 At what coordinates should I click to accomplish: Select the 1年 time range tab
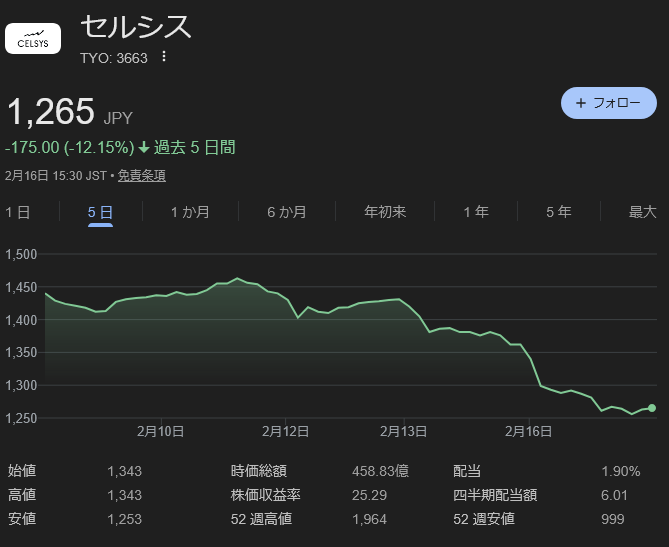pos(476,212)
